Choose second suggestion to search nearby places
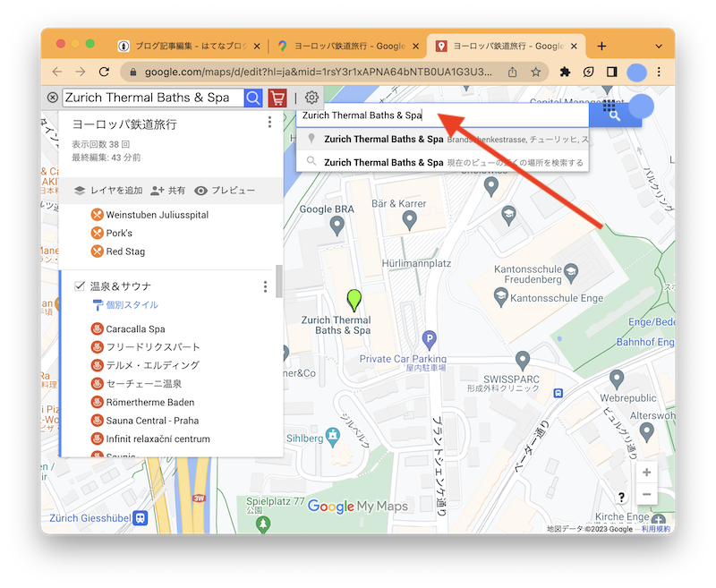This screenshot has width=716, height=588. click(x=442, y=162)
